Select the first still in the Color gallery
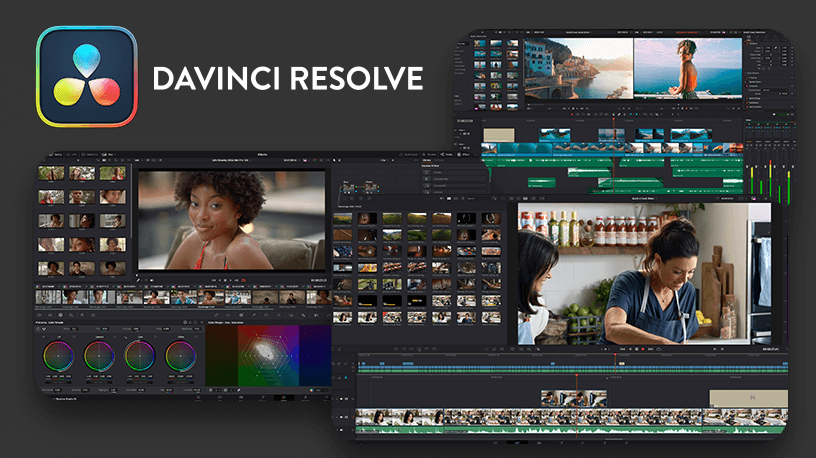816x458 pixels. coord(51,173)
